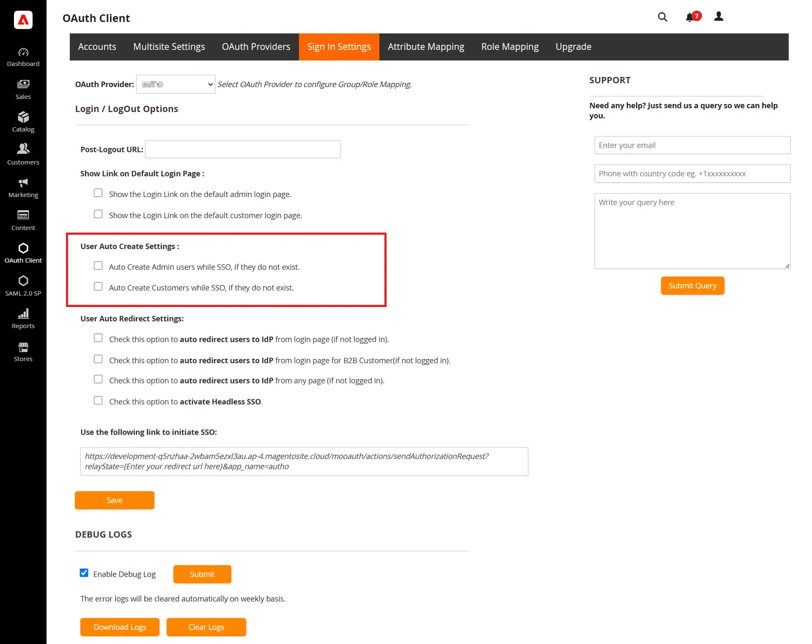Open the OAuth Provider dropdown
The width and height of the screenshot is (812, 644).
(x=176, y=84)
